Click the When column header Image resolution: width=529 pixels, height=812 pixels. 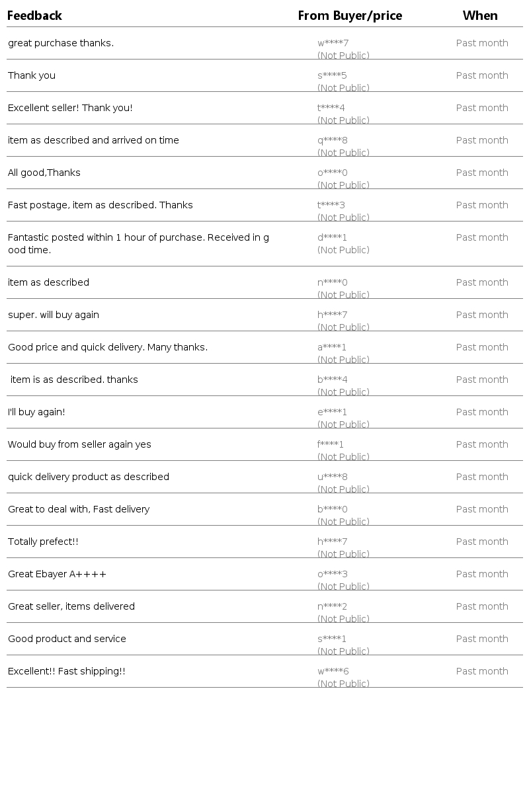point(480,15)
